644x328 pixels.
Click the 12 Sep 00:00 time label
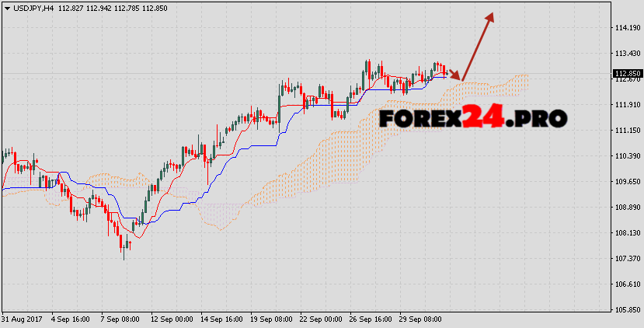pyautogui.click(x=170, y=319)
